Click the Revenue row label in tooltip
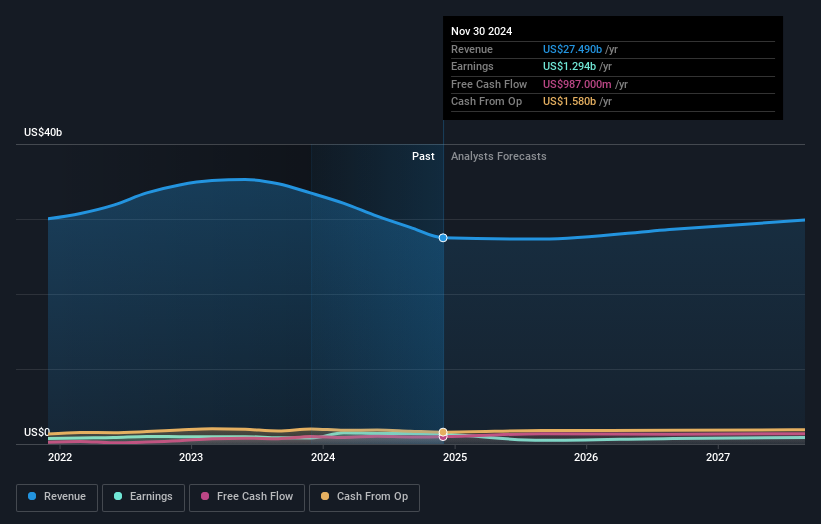 (472, 49)
